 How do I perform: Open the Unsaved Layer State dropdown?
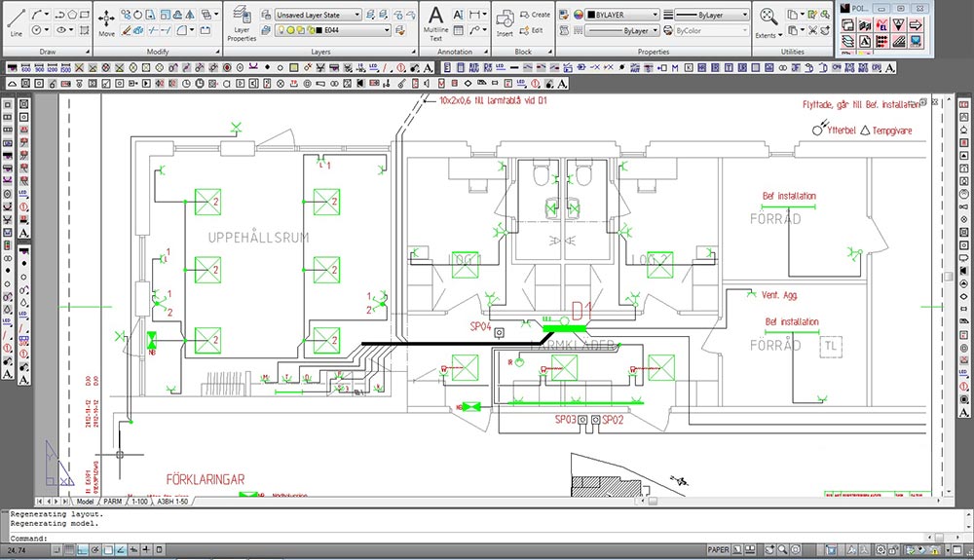[318, 15]
